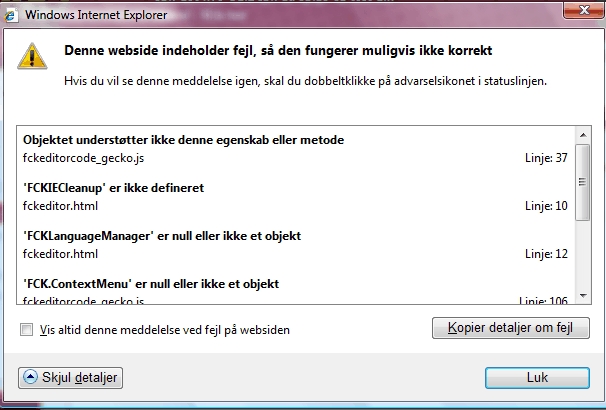This screenshot has width=606, height=410.
Task: Click the fckeditorcode_gecko.js file name on line 37
Action: pyautogui.click(x=84, y=158)
